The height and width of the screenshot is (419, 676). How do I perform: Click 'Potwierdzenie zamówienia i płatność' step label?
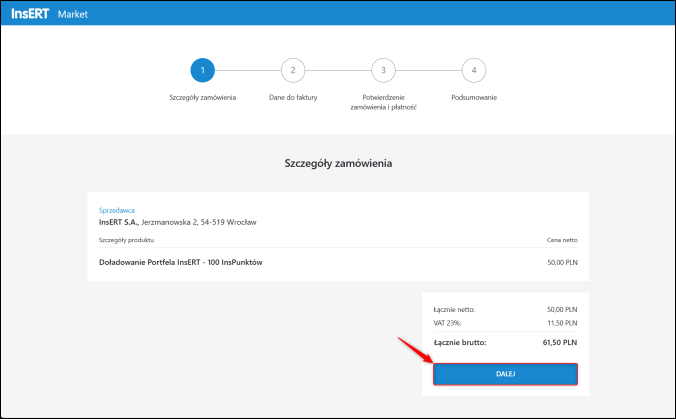(x=383, y=102)
